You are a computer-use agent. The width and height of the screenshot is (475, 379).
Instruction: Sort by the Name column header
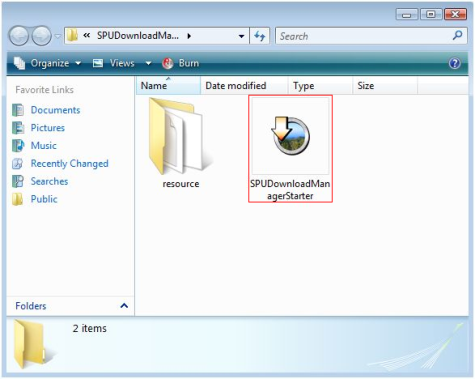coord(169,86)
